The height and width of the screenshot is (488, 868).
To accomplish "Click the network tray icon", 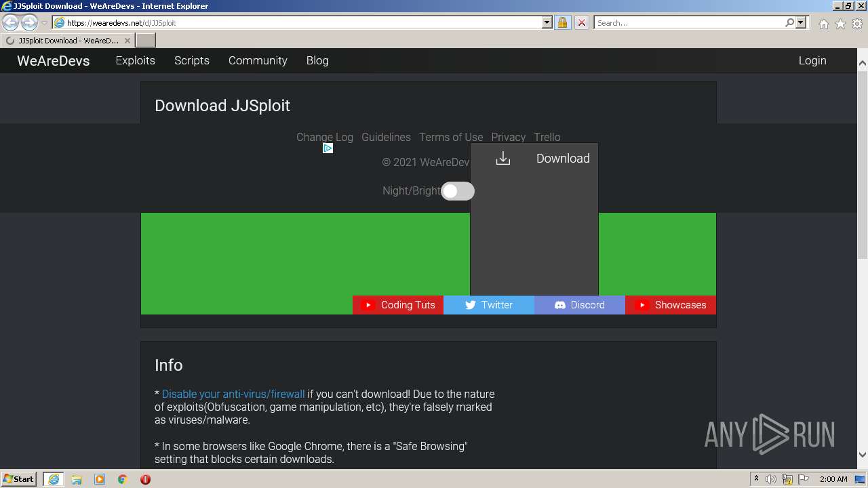I will pos(787,479).
